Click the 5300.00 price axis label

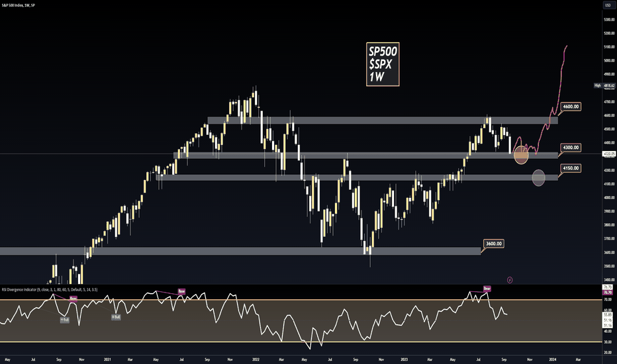coord(609,19)
